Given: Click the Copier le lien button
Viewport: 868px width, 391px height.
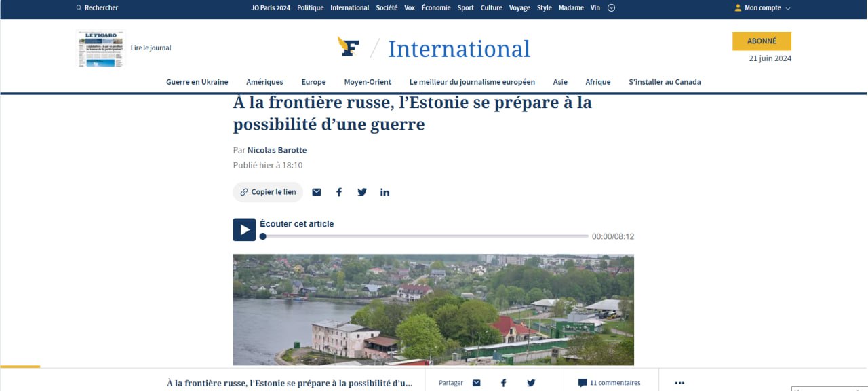Looking at the screenshot, I should click(x=268, y=192).
